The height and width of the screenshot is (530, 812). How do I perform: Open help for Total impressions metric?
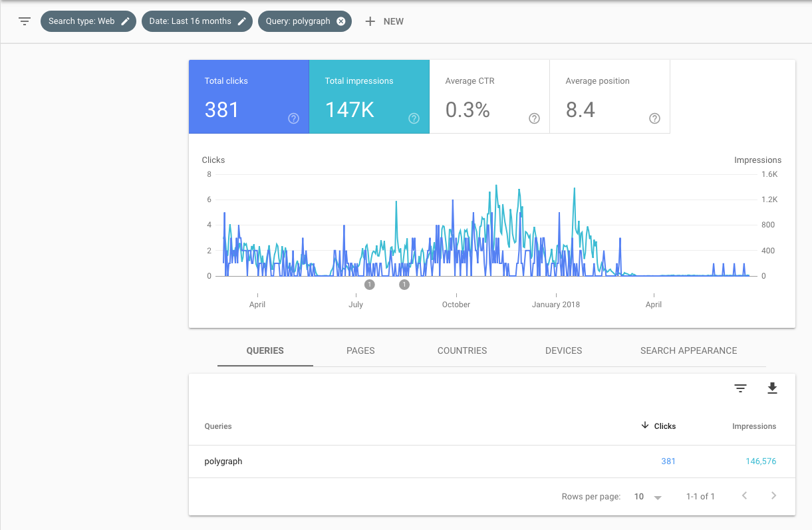[414, 118]
